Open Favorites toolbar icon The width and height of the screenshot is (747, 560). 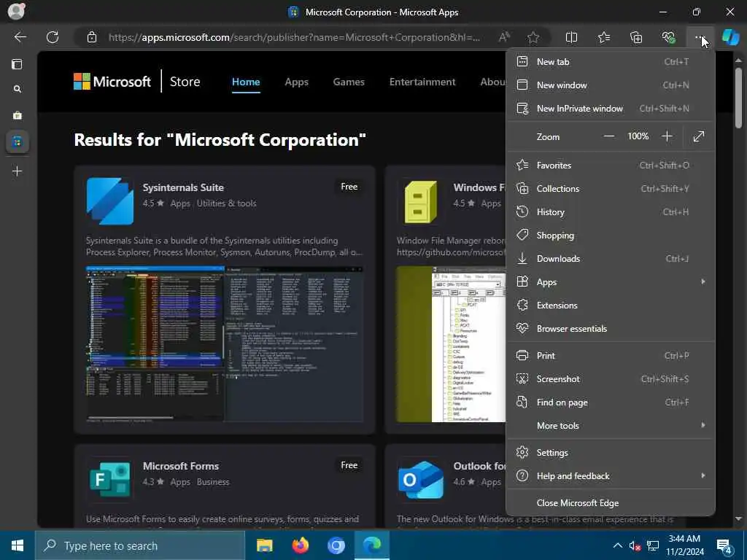point(603,37)
